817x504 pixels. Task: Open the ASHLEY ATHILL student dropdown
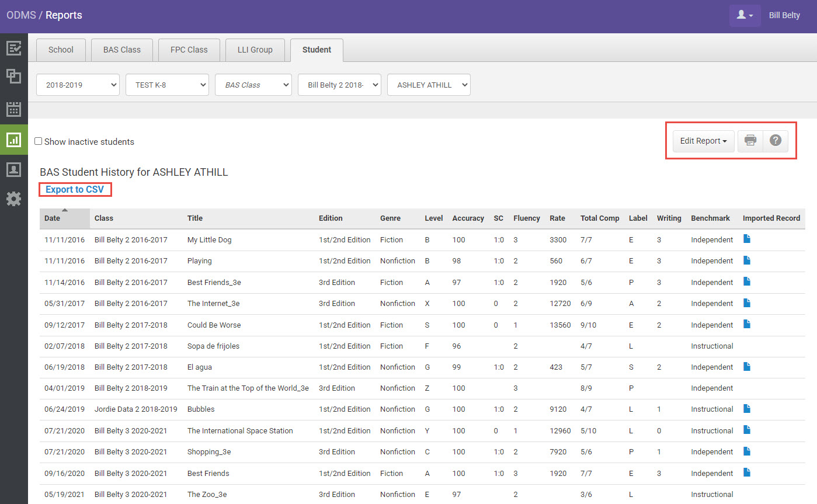(429, 85)
